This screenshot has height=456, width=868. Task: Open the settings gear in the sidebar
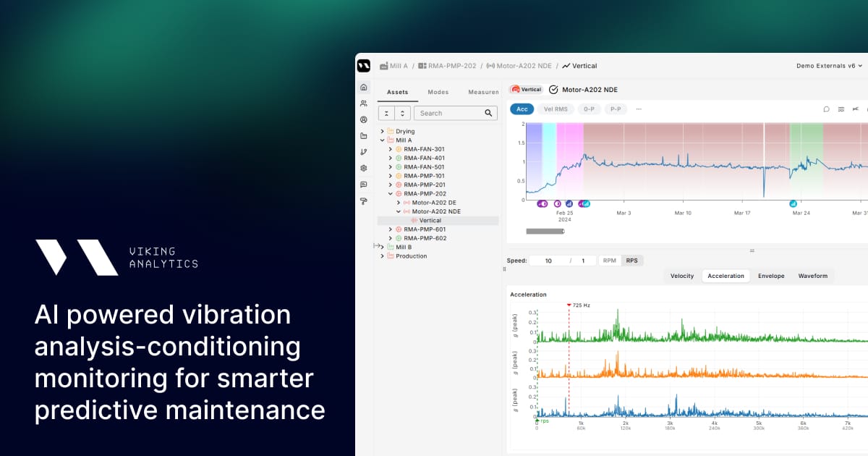pos(363,167)
